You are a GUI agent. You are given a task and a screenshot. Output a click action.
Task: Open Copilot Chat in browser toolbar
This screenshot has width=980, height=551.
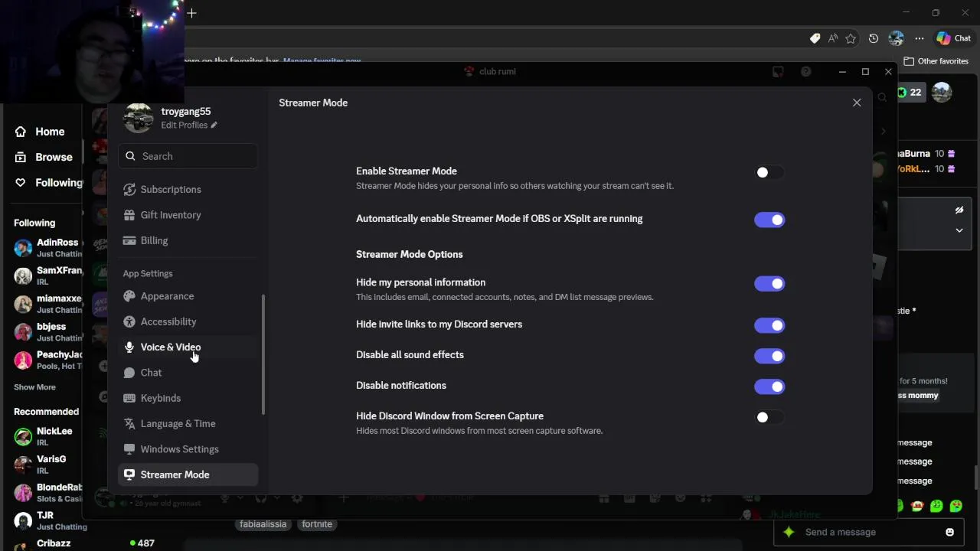point(954,38)
